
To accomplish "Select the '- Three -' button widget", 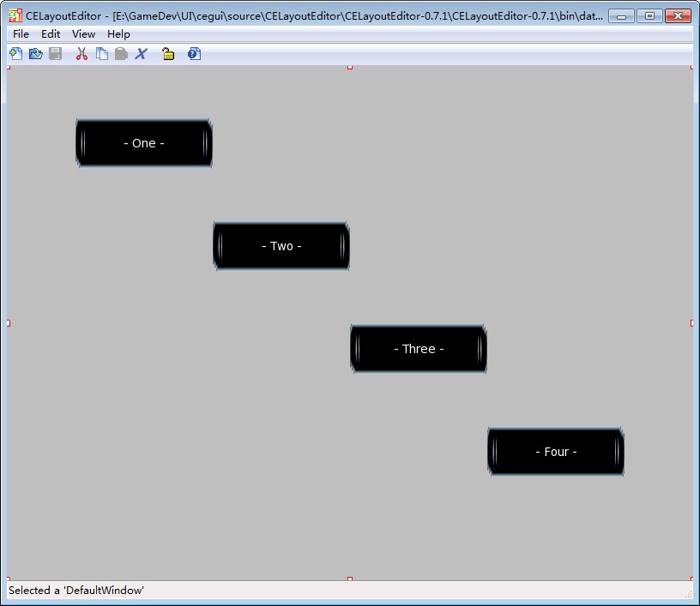I will [x=419, y=349].
